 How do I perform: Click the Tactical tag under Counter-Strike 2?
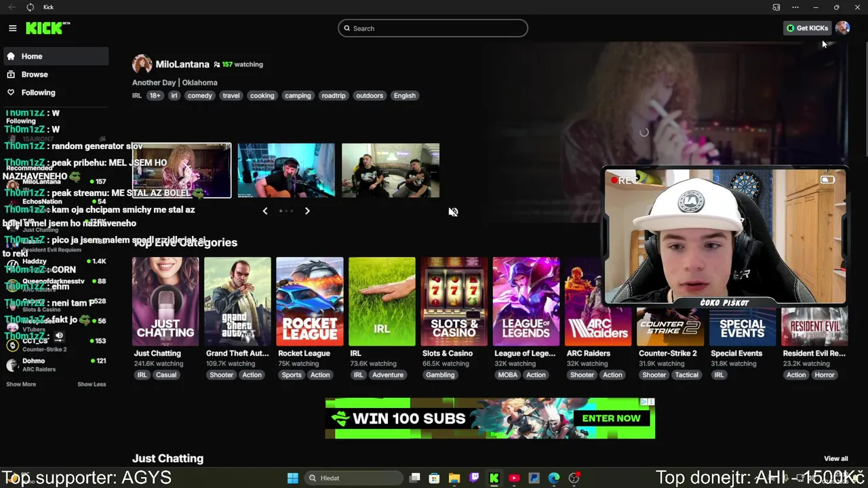(686, 375)
